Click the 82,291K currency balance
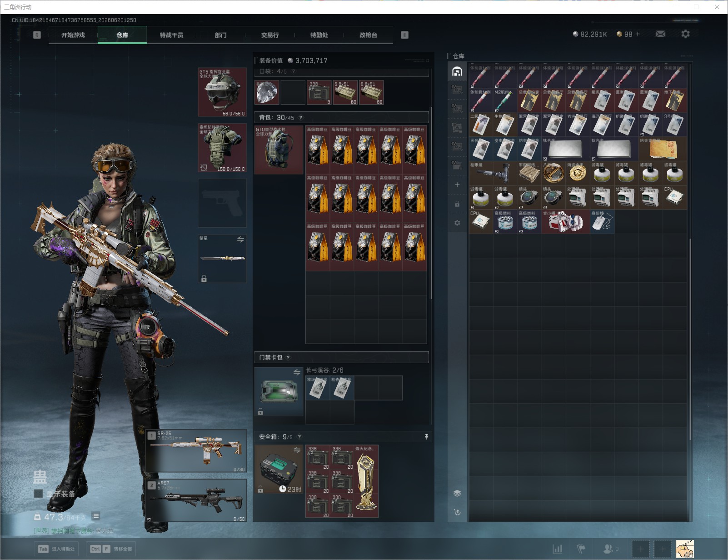728x560 pixels. 590,34
